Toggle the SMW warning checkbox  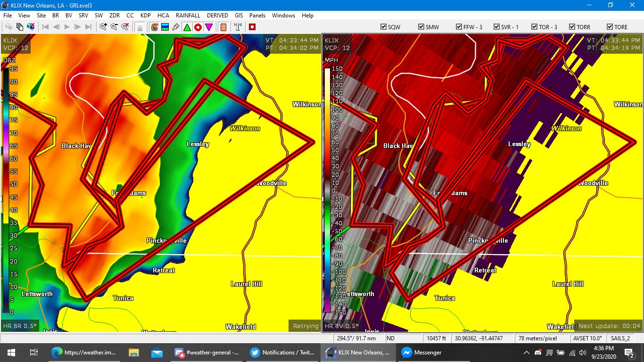[x=421, y=27]
